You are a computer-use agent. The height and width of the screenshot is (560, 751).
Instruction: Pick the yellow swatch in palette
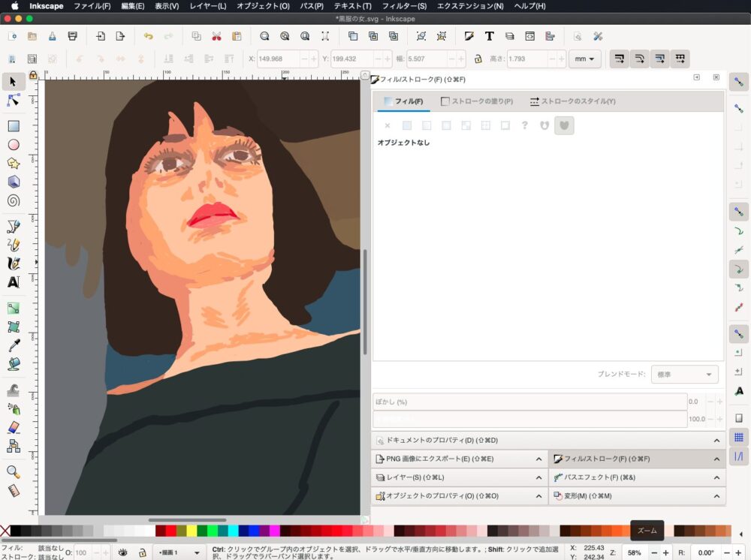pos(192,531)
